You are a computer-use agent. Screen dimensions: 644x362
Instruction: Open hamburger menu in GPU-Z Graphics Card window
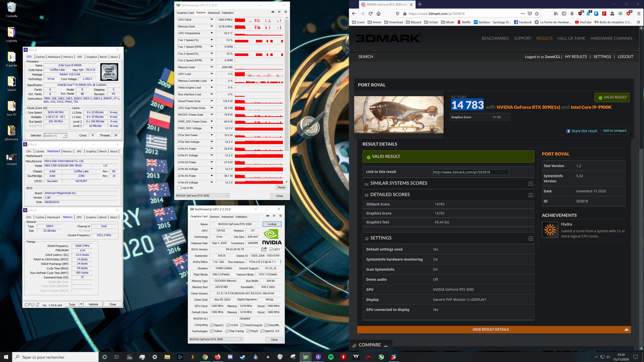pos(281,216)
